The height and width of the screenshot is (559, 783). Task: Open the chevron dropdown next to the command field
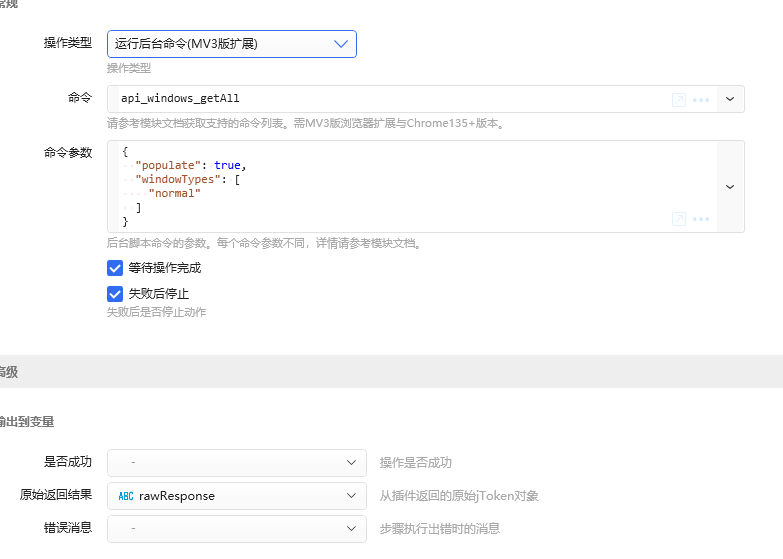coord(730,99)
